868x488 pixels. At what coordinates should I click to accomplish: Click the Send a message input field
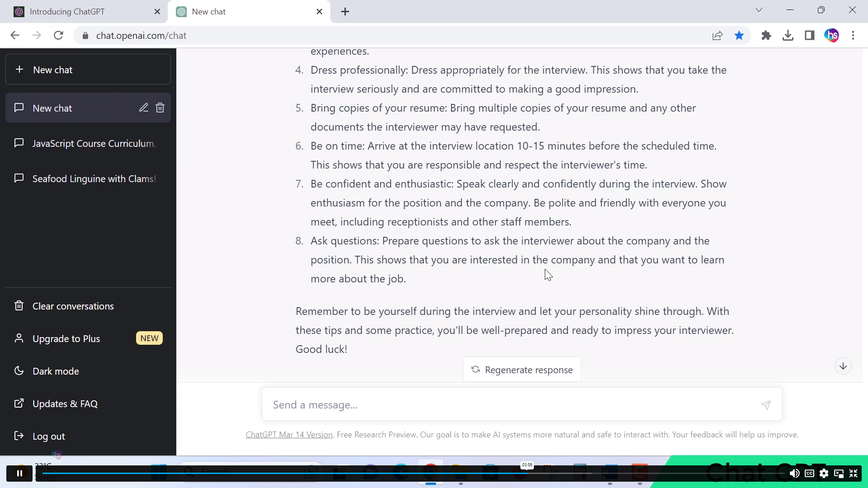[511, 405]
